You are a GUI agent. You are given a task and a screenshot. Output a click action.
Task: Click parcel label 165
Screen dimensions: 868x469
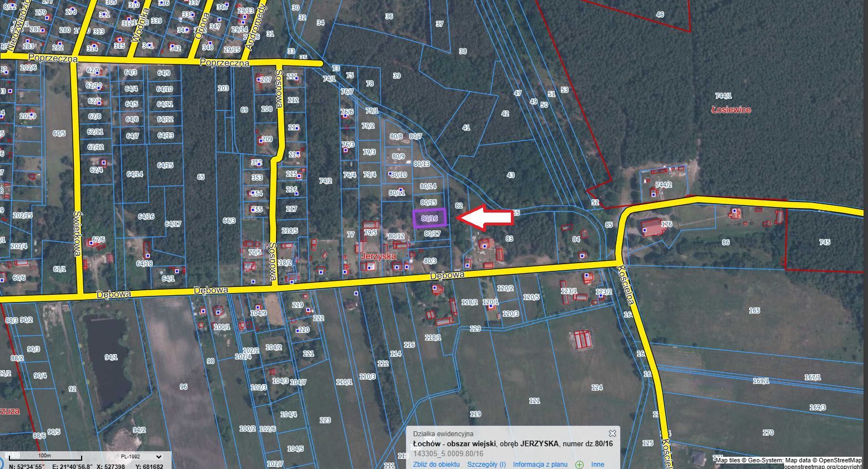point(754,310)
